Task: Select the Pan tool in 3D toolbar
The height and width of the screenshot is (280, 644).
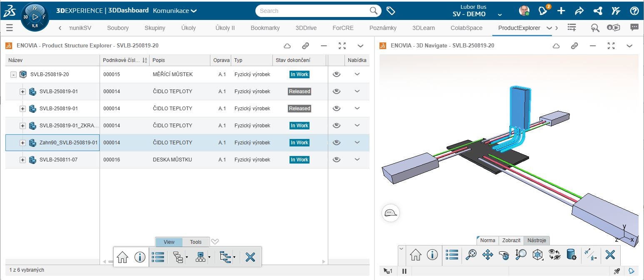Action: pyautogui.click(x=487, y=255)
